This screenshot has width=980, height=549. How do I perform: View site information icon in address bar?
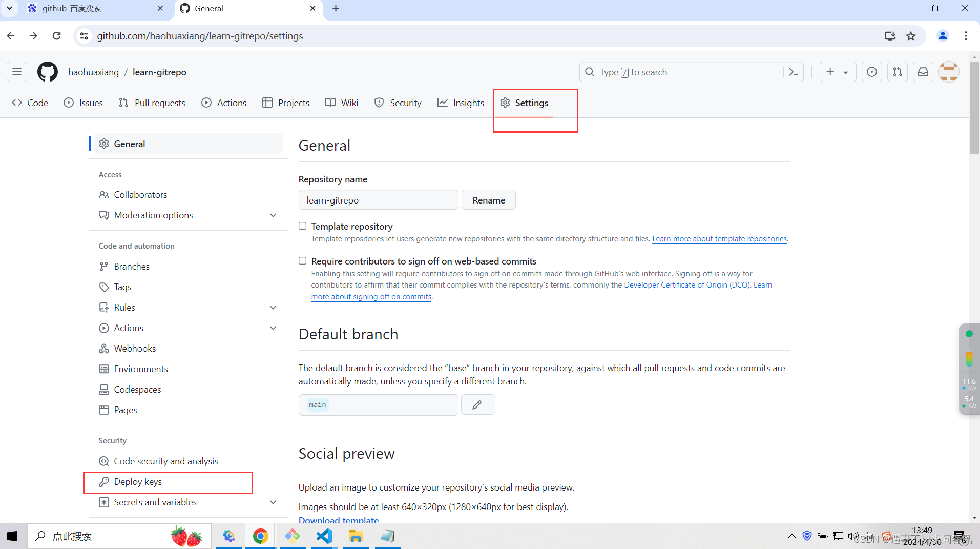[85, 36]
